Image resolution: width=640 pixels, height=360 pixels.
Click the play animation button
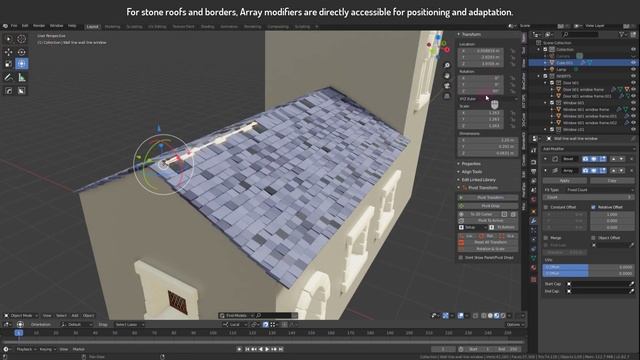[267, 349]
